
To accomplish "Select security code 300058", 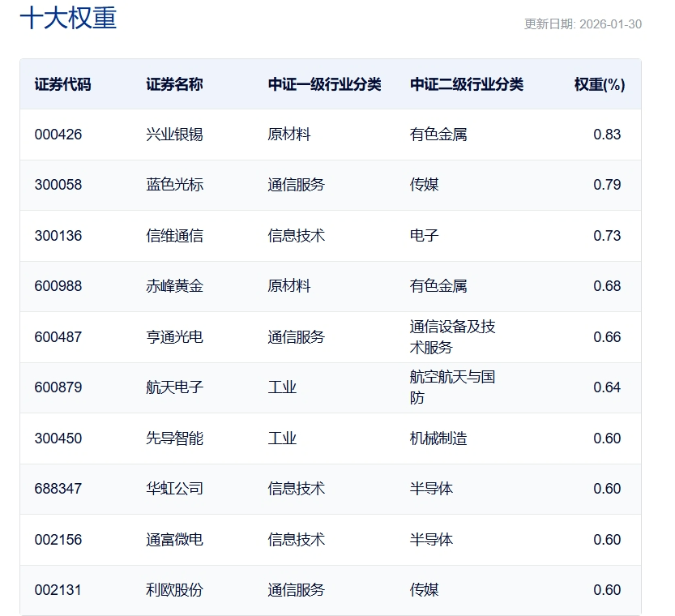I will [58, 185].
